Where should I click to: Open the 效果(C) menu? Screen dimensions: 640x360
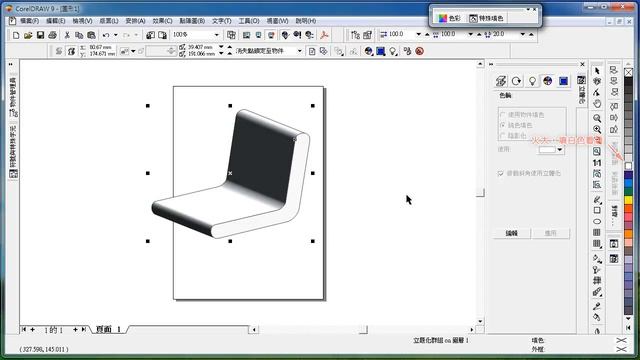point(162,20)
